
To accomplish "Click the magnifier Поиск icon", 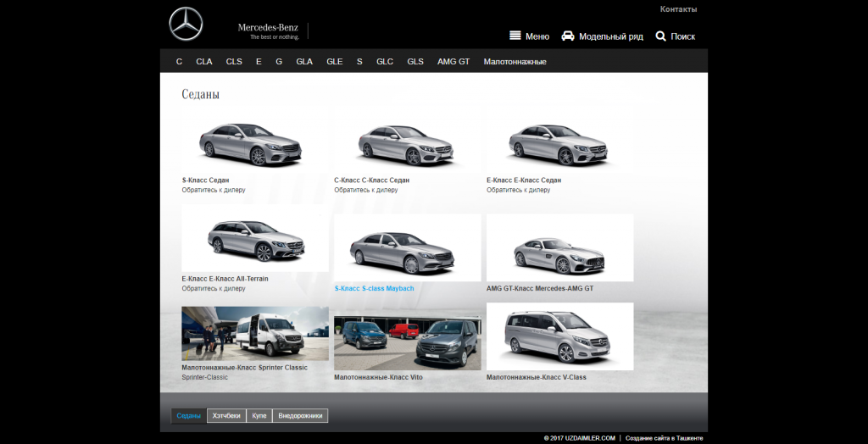I will coord(660,36).
